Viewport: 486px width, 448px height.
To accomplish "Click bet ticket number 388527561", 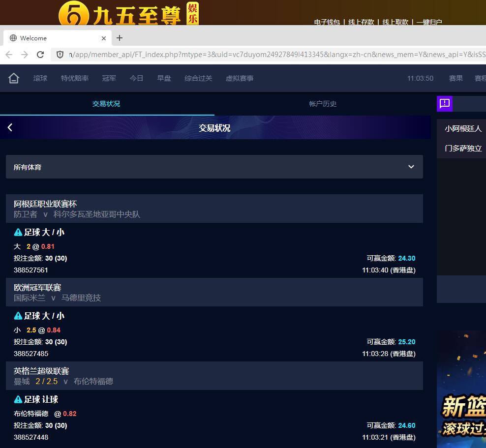I will 31,270.
